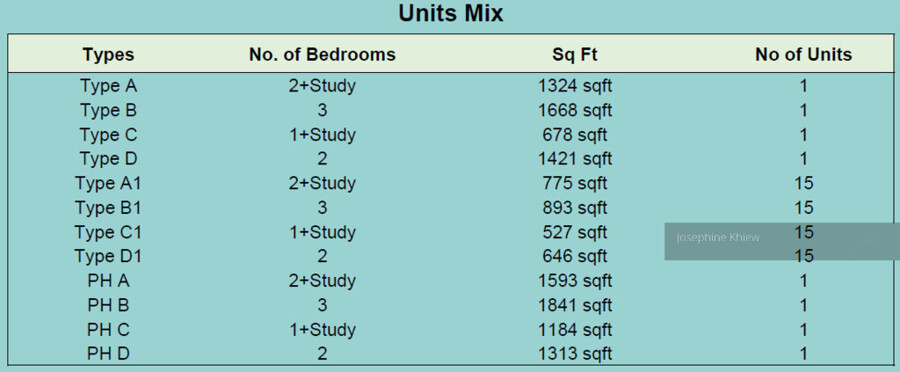The width and height of the screenshot is (900, 372).
Task: Select the PH A row label
Action: click(x=108, y=281)
